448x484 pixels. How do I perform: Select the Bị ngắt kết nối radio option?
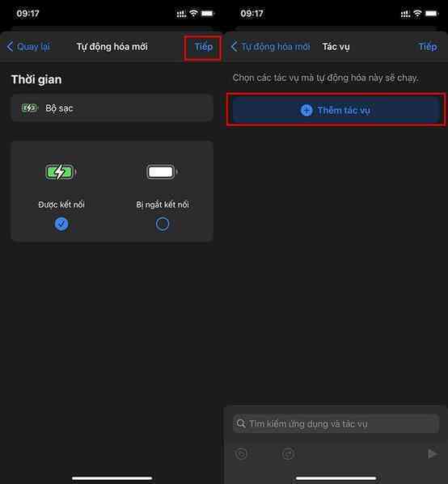163,224
